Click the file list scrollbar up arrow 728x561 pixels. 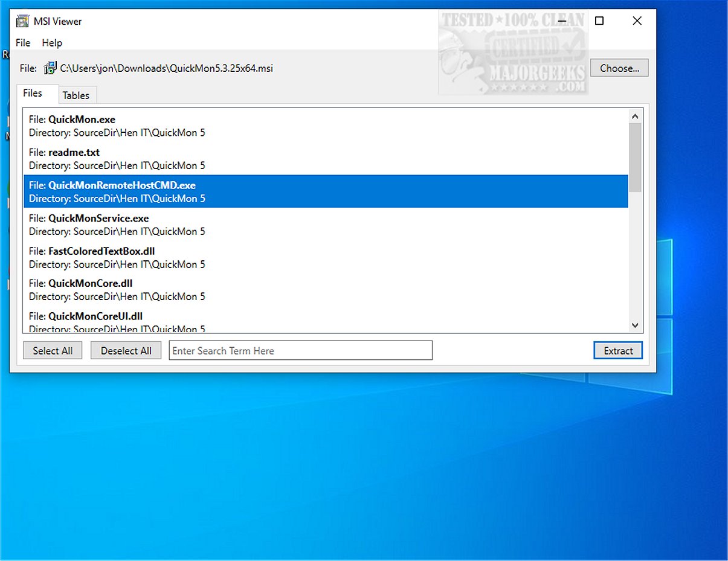tap(635, 116)
